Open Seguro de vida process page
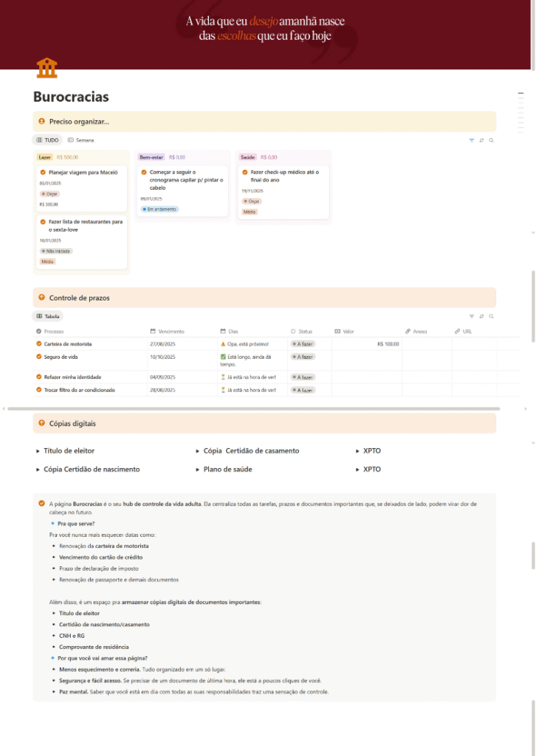Screen dimensions: 536x756 pos(61,357)
